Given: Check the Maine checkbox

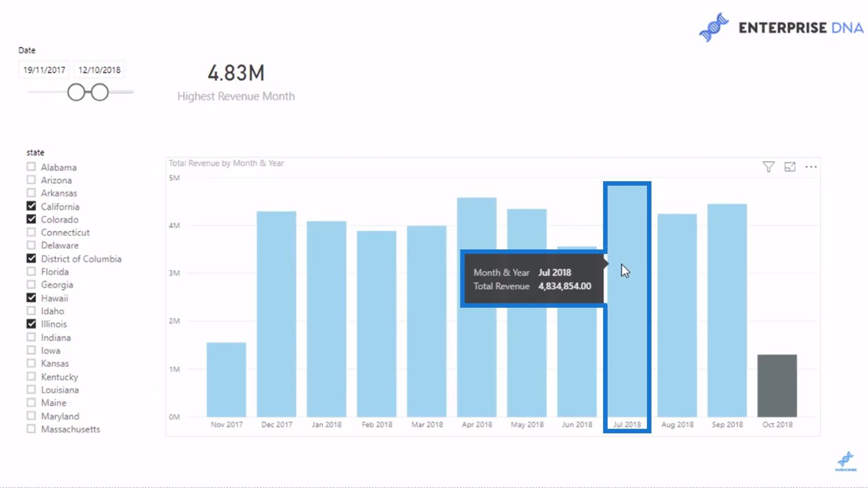Looking at the screenshot, I should (x=32, y=402).
